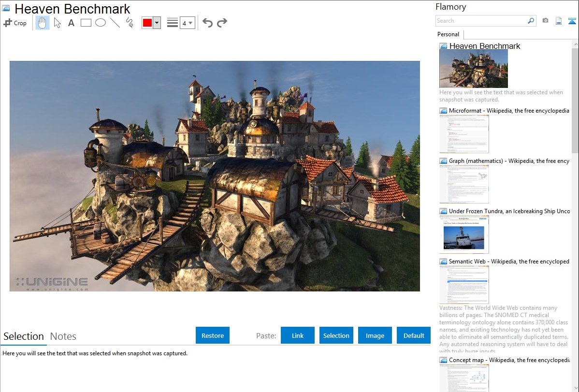Click the sidebar vertical scrollbar thumb
The height and width of the screenshot is (392, 579).
coord(575,100)
